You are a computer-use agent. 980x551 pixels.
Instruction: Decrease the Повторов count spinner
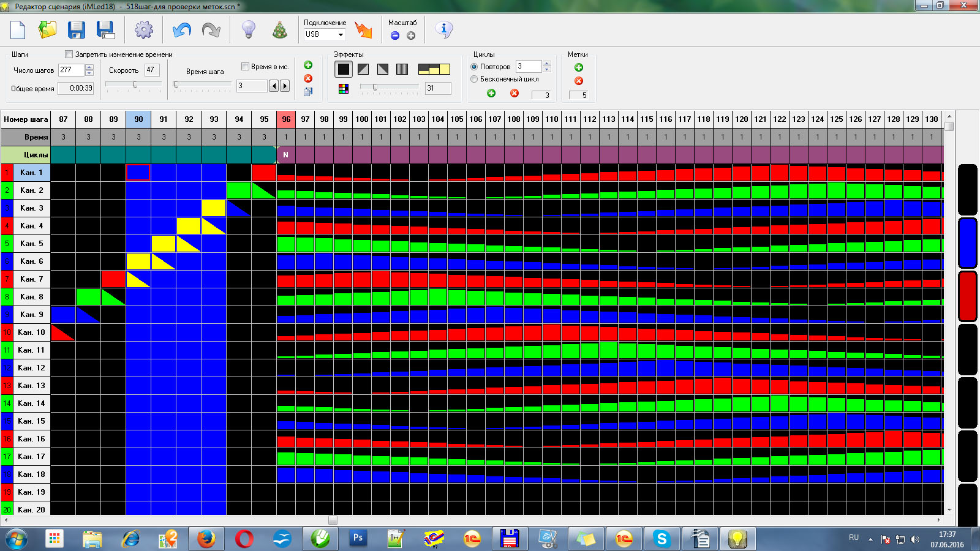point(547,69)
